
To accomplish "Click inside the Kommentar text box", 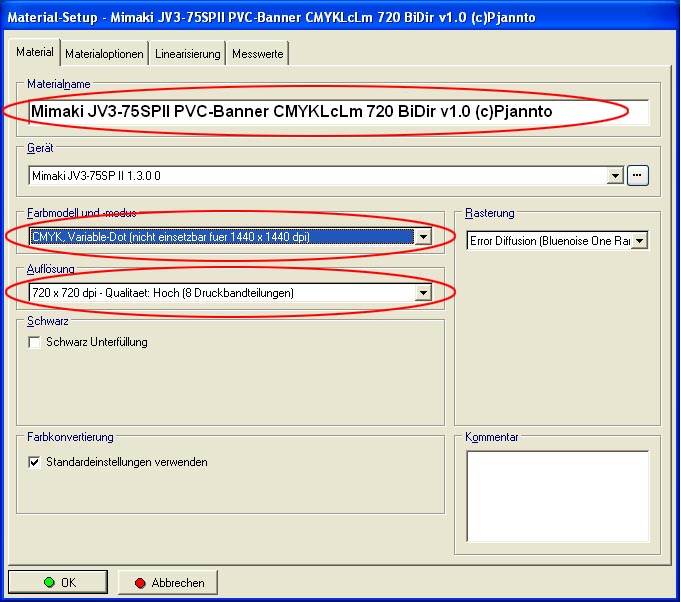I will pyautogui.click(x=558, y=495).
